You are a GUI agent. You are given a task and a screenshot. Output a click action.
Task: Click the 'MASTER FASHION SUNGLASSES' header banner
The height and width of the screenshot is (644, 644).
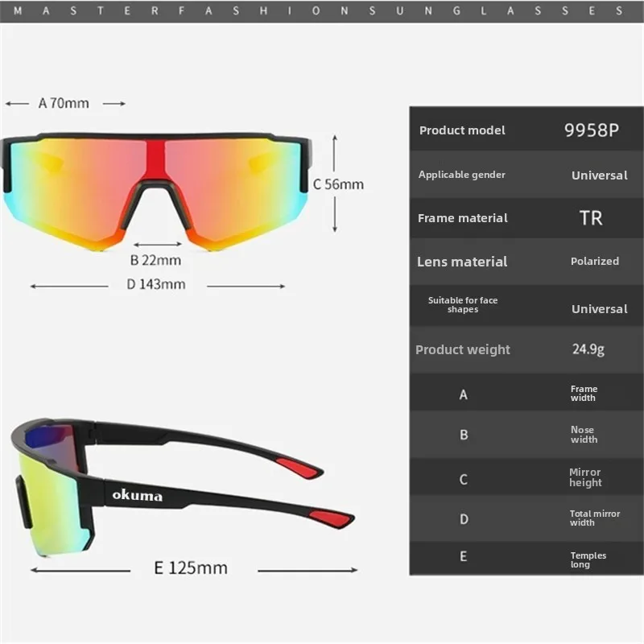click(x=322, y=11)
